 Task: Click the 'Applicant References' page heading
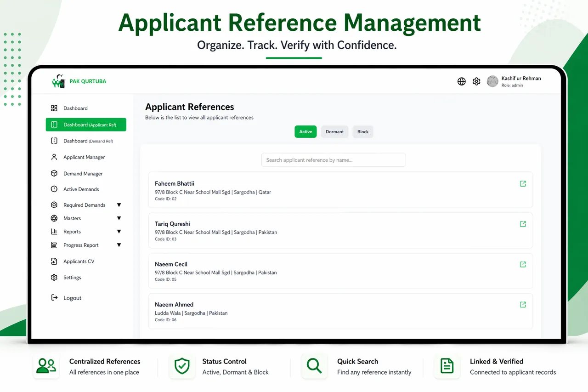point(190,107)
